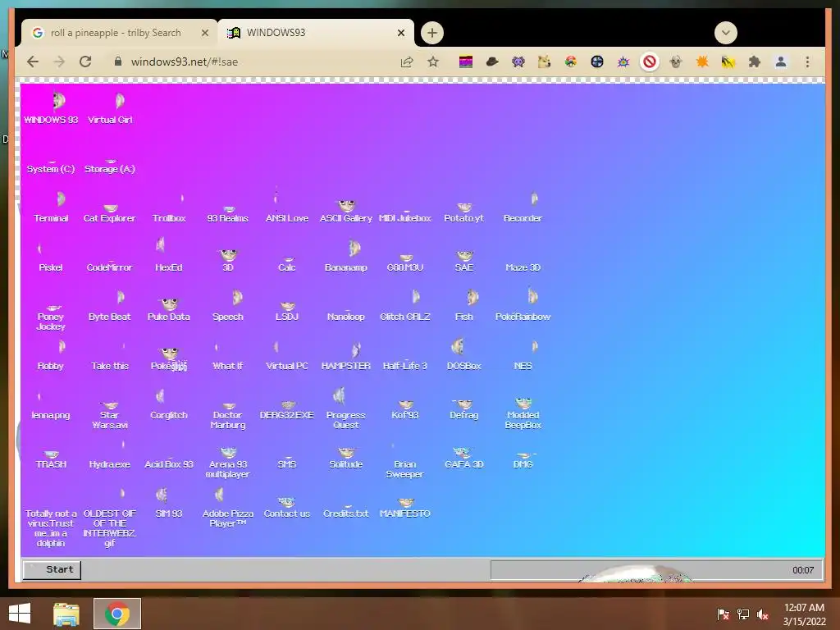Viewport: 840px width, 630px height.
Task: Open Potato.yt icon
Action: pyautogui.click(x=464, y=212)
